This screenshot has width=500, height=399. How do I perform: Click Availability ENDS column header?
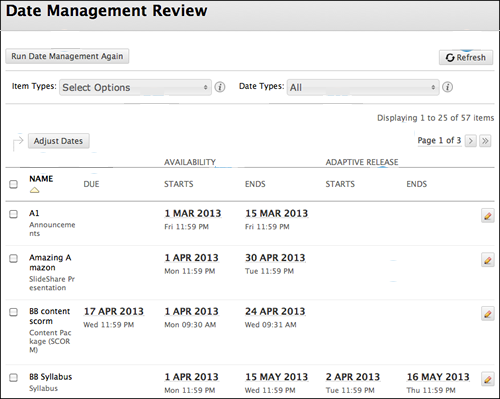(255, 184)
